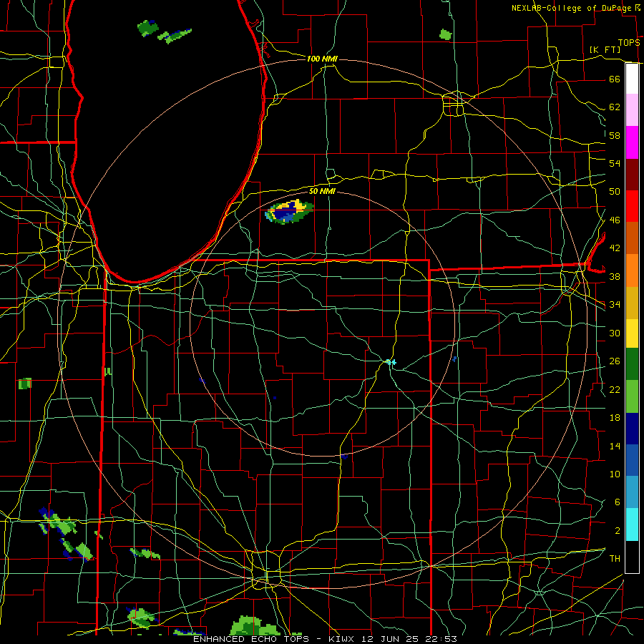Select the magenta legend color block
The width and height of the screenshot is (644, 644).
click(x=632, y=142)
